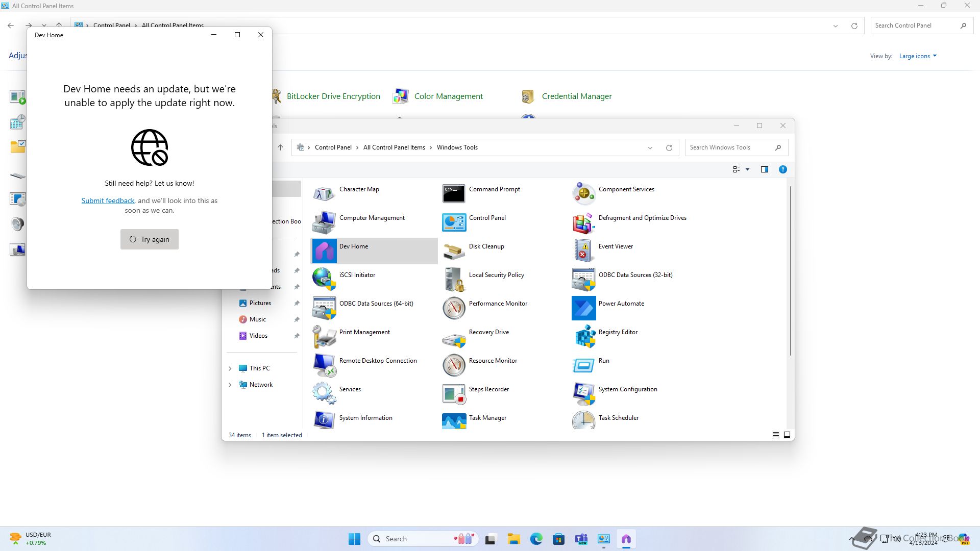The height and width of the screenshot is (551, 980).
Task: Open Start menu on taskbar
Action: point(354,539)
